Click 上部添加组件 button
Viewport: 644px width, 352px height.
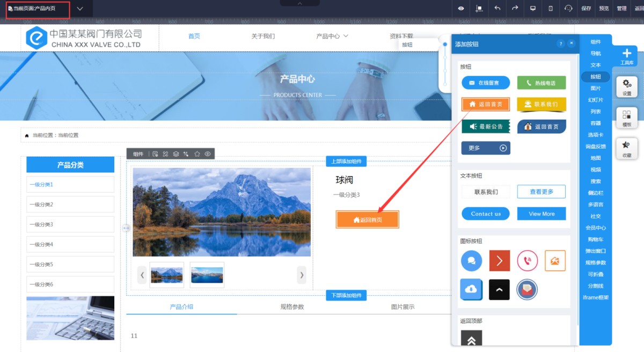click(x=346, y=162)
